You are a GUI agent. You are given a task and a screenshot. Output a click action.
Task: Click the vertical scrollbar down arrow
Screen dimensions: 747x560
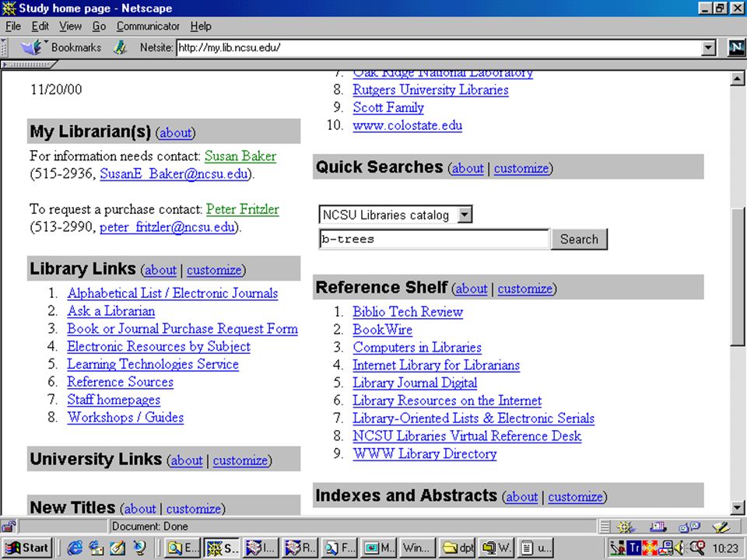click(737, 507)
